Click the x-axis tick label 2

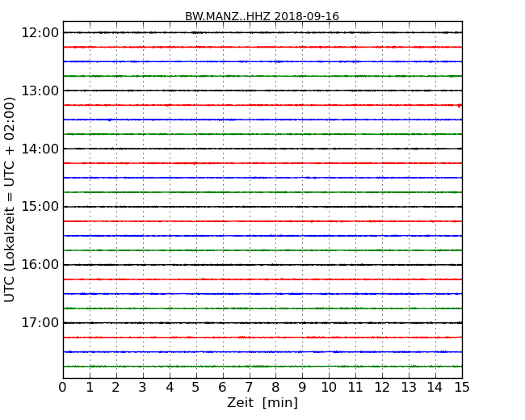pos(115,388)
